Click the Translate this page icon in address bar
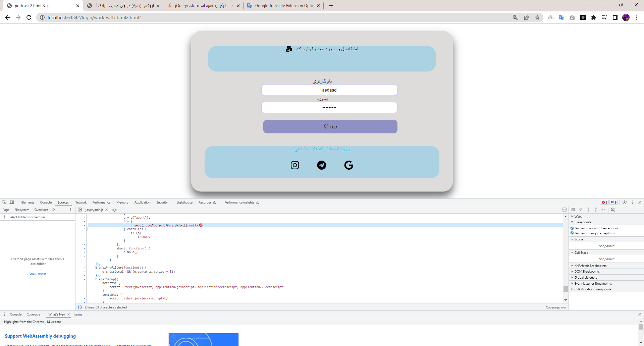 pos(516,17)
